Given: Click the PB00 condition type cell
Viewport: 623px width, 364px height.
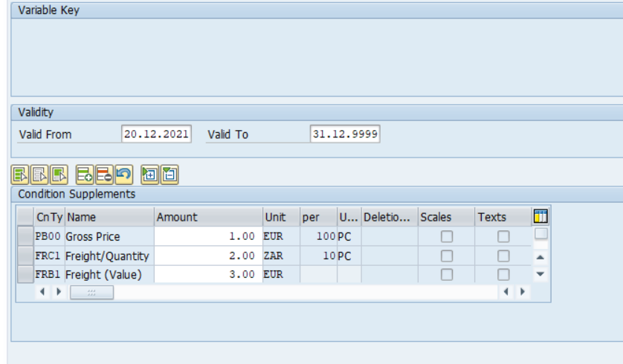Looking at the screenshot, I should tap(48, 236).
